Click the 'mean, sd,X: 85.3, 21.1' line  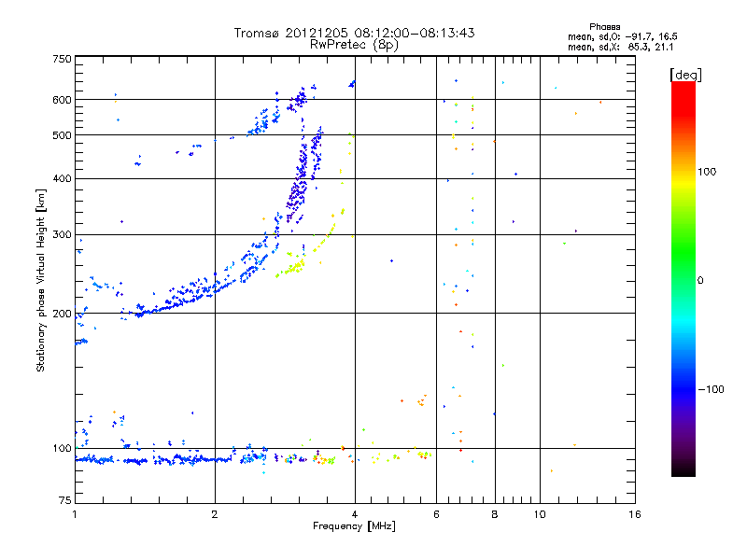(620, 47)
